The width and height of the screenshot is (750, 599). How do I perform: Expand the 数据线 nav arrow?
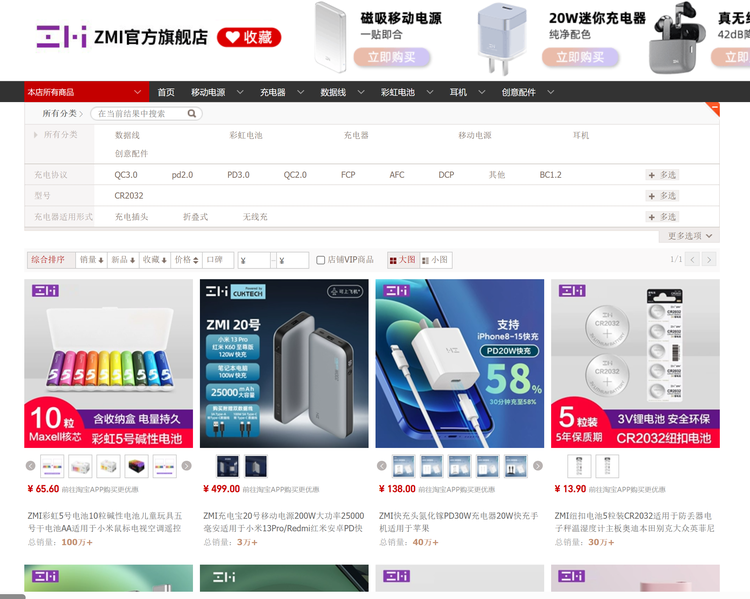[361, 92]
